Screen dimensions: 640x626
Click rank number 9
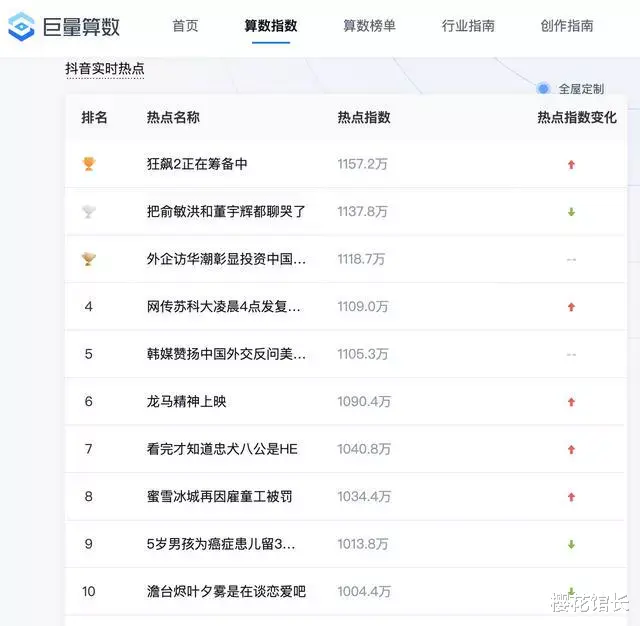click(89, 544)
